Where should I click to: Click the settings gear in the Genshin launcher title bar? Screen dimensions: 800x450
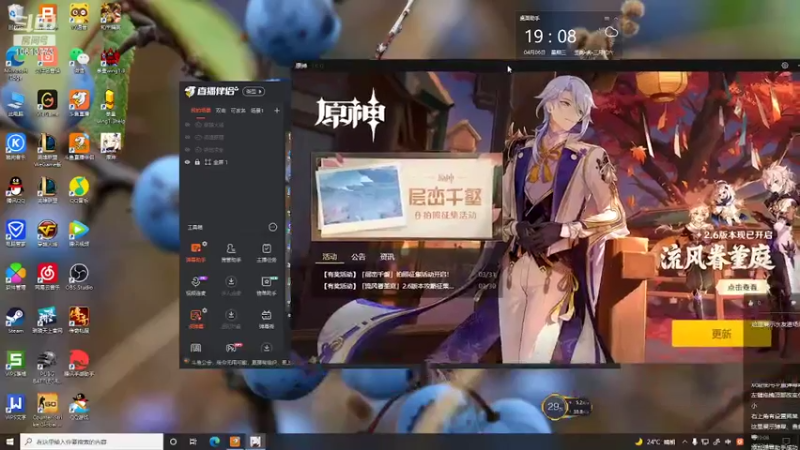[785, 66]
